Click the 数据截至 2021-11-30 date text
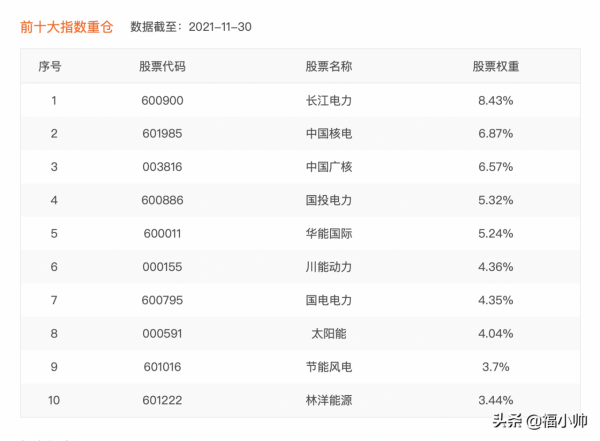Screen dimensions: 600x441 [191, 26]
